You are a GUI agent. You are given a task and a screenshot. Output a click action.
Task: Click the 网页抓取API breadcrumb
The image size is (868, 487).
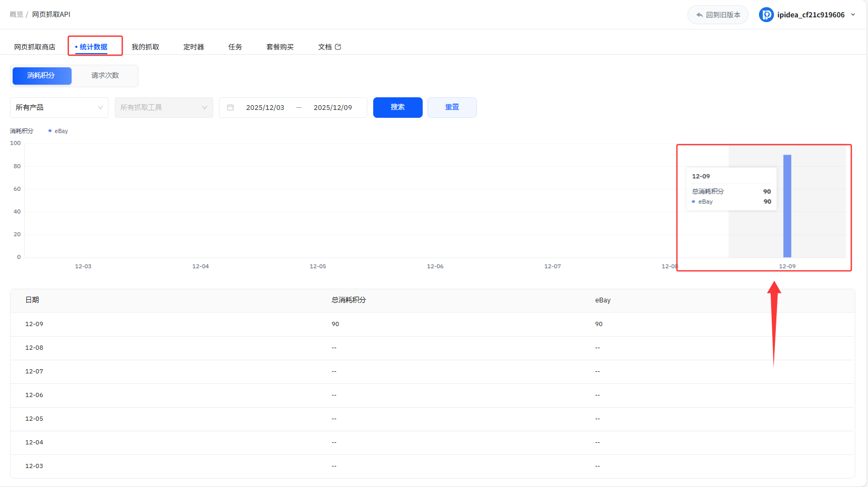click(51, 14)
